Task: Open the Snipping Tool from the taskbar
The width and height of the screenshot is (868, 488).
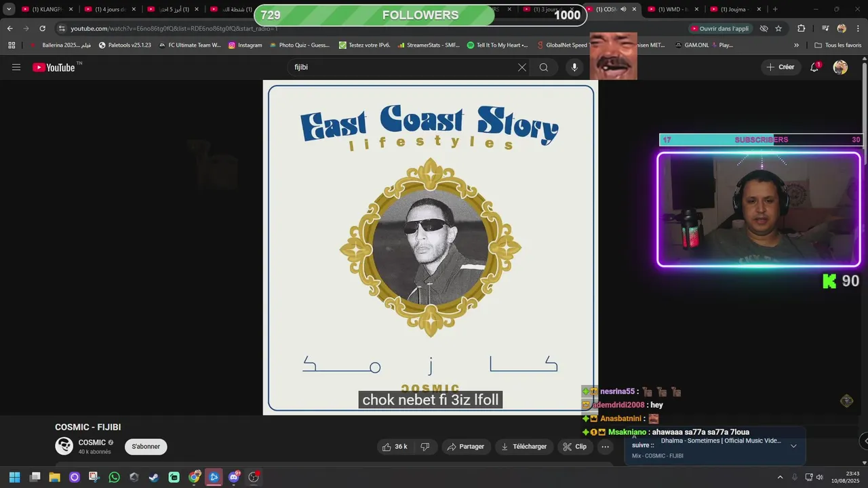Action: (x=94, y=477)
